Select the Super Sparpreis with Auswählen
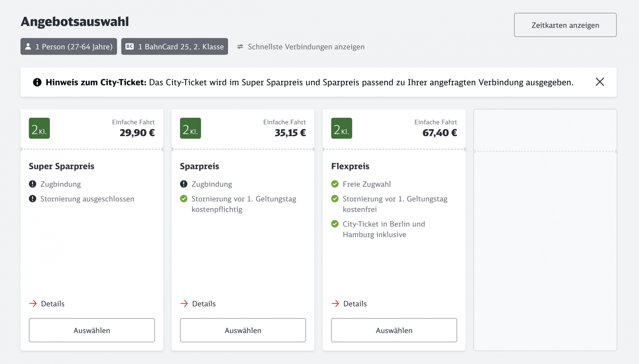Image resolution: width=639 pixels, height=364 pixels. click(x=91, y=330)
